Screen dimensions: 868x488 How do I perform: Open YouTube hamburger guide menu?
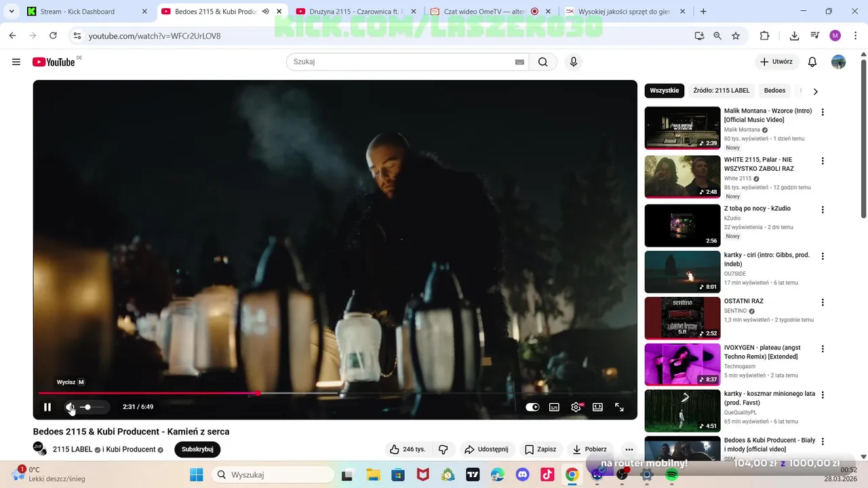click(16, 62)
